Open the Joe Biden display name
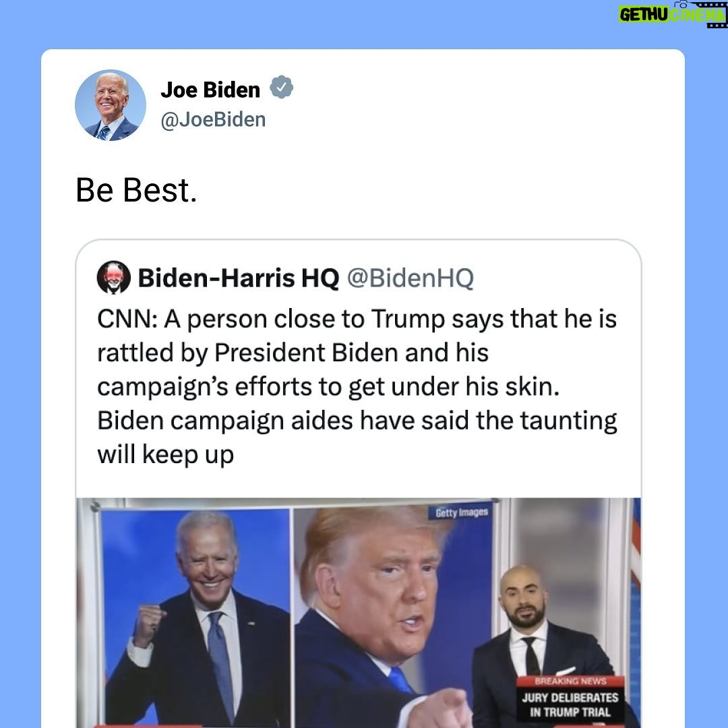 210,90
